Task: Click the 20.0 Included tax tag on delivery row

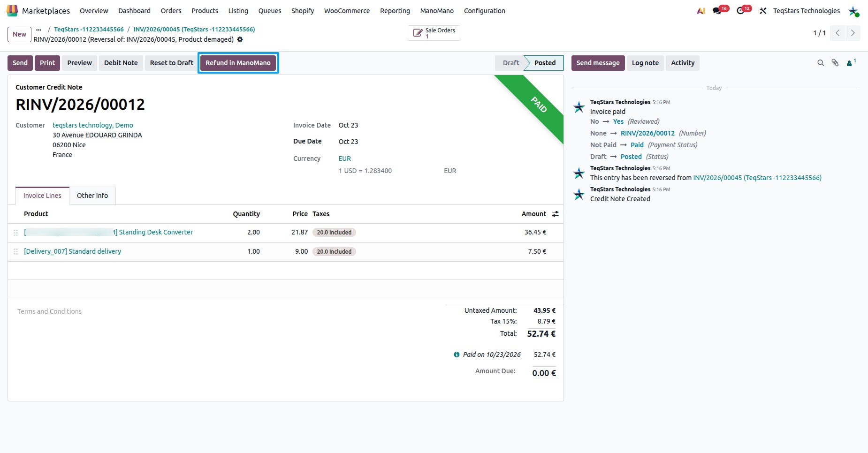Action: pyautogui.click(x=334, y=252)
